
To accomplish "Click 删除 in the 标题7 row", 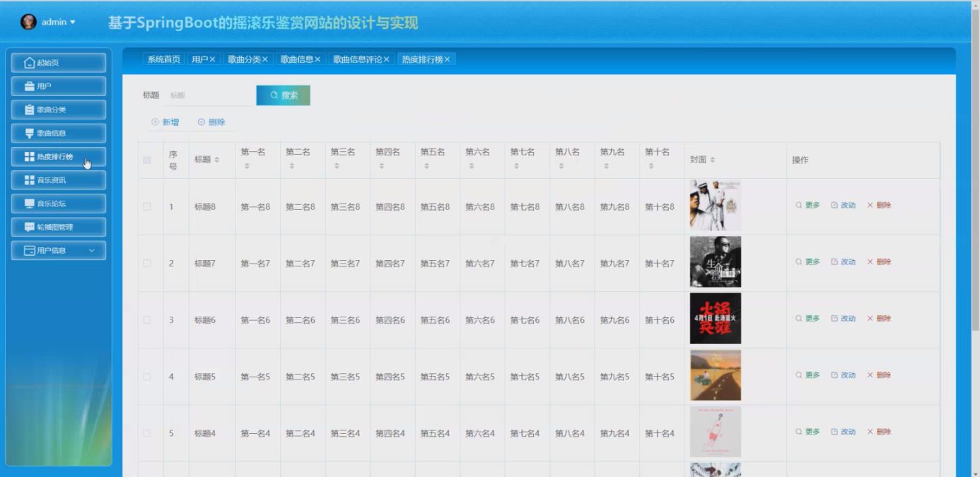I will coord(879,262).
